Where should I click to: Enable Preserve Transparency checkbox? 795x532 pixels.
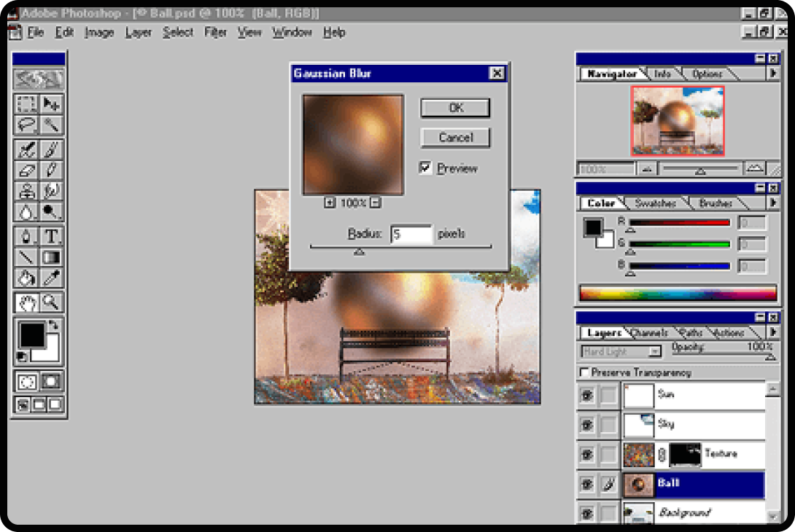(584, 372)
